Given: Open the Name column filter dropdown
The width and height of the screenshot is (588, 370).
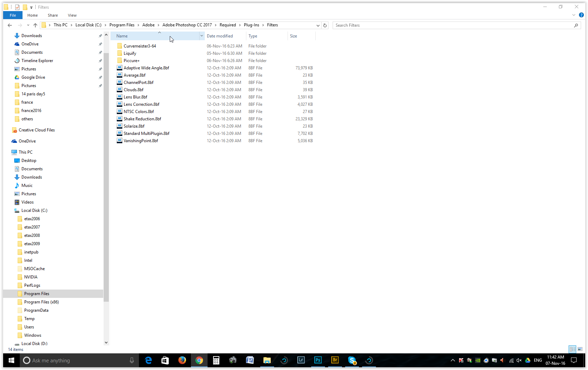Looking at the screenshot, I should (x=202, y=36).
